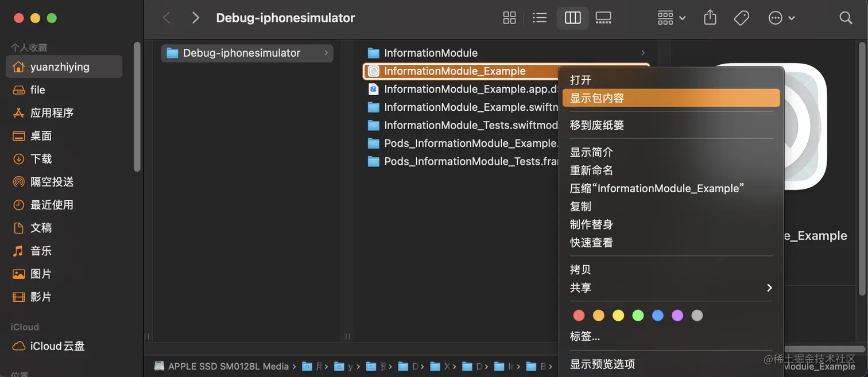
Task: Open the more actions ellipsis menu
Action: [x=781, y=18]
